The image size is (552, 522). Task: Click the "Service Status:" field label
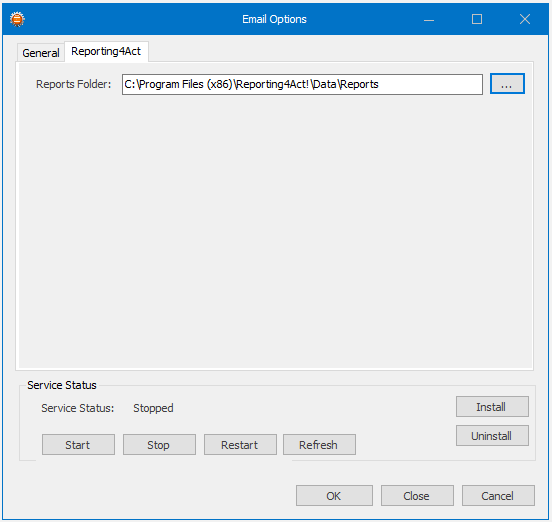pos(78,408)
